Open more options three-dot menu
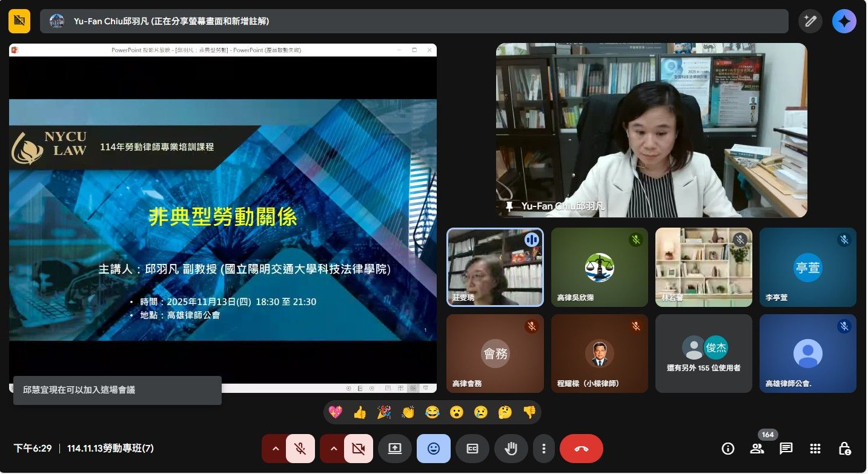The height and width of the screenshot is (474, 868). (543, 449)
